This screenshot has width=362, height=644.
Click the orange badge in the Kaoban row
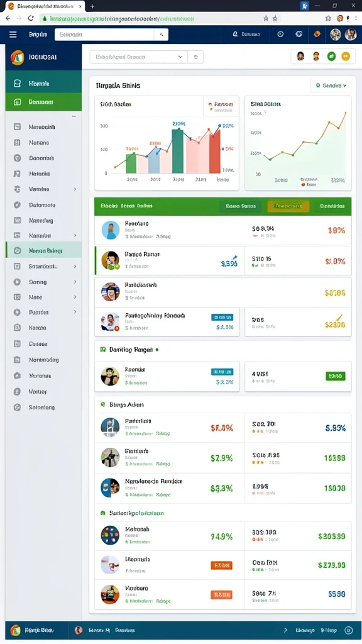point(221,594)
